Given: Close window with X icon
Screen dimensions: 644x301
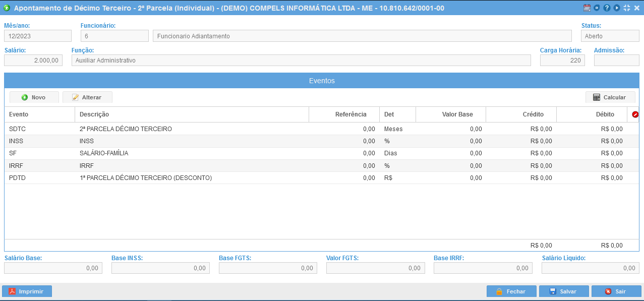Looking at the screenshot, I should 636,8.
